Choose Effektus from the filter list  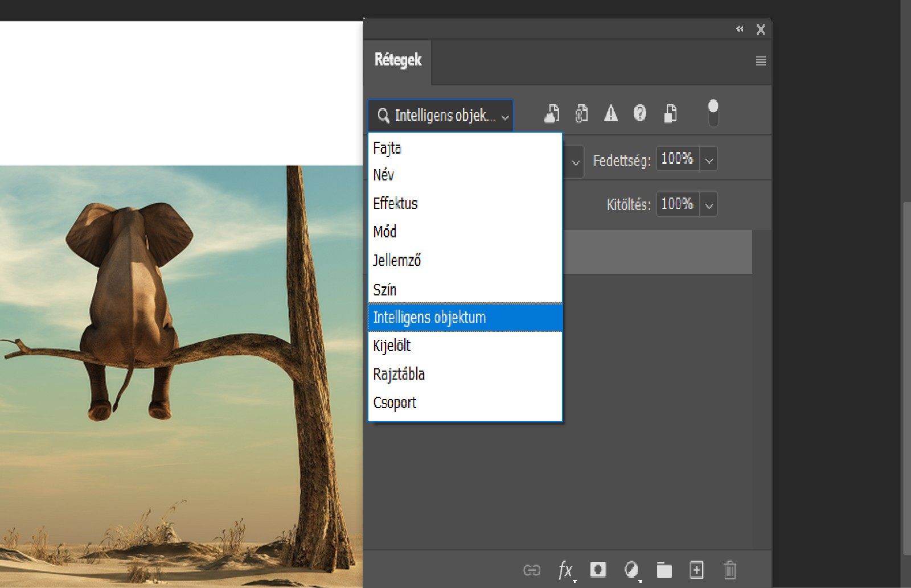tap(465, 203)
